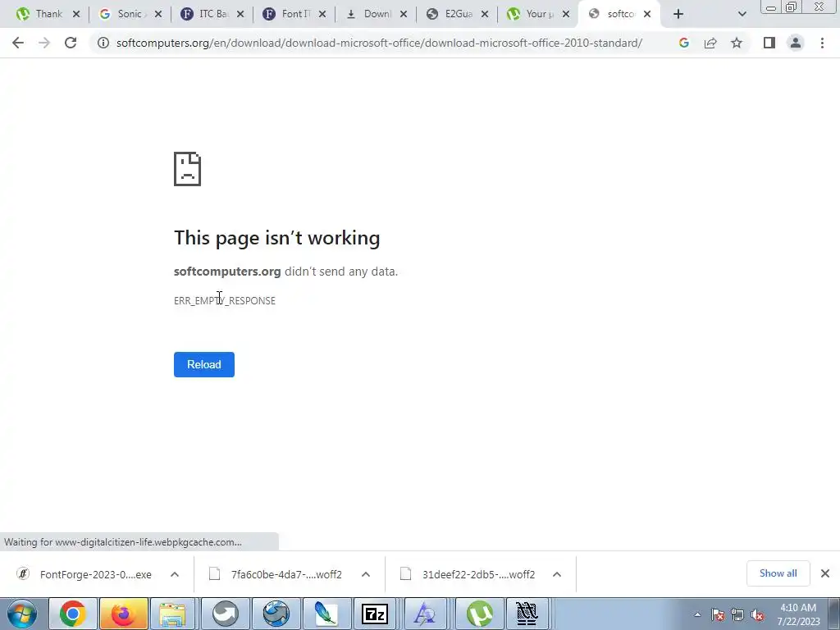Close the ITC Ba tab

240,14
